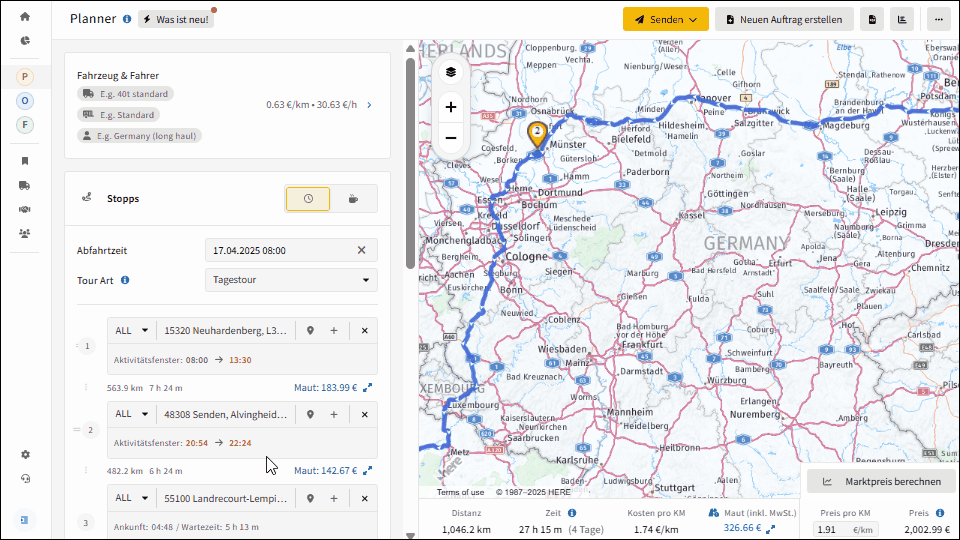The height and width of the screenshot is (540, 960).
Task: Open the users group icon in sidebar
Action: (24, 233)
